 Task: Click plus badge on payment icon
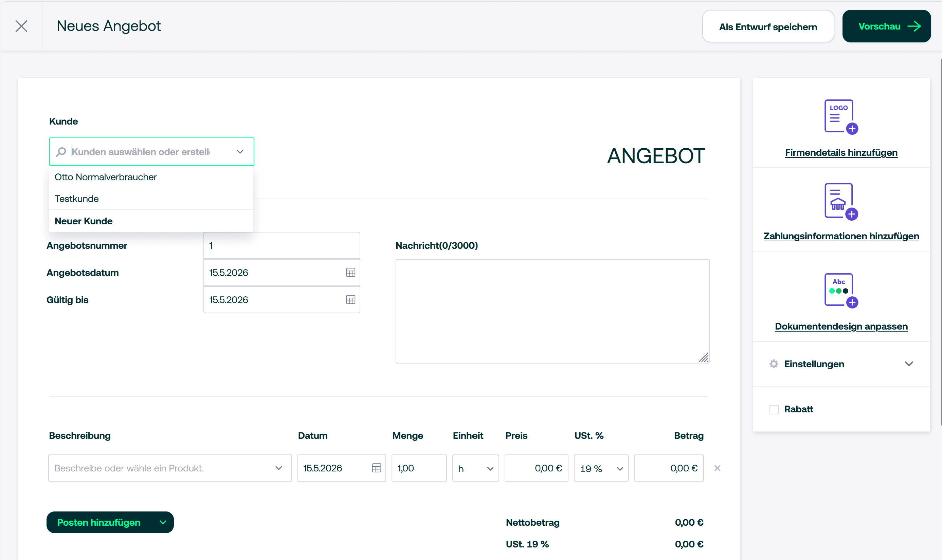pyautogui.click(x=852, y=214)
